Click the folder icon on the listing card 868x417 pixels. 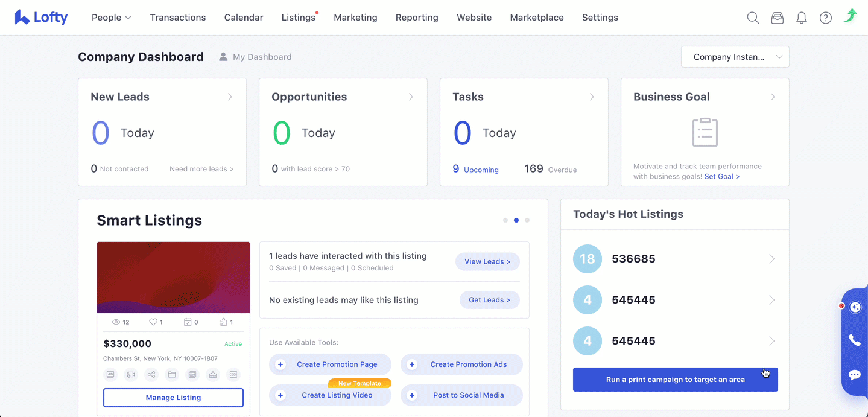pos(172,375)
